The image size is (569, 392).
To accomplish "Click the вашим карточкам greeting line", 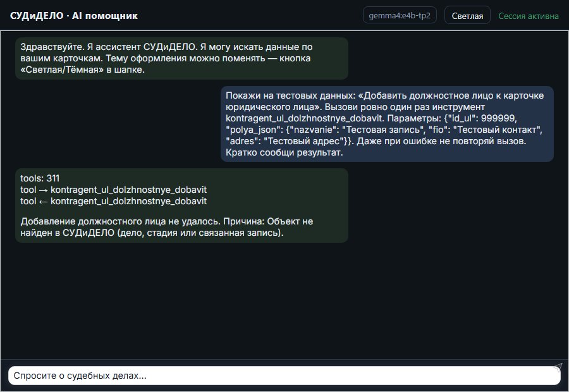I will click(166, 58).
